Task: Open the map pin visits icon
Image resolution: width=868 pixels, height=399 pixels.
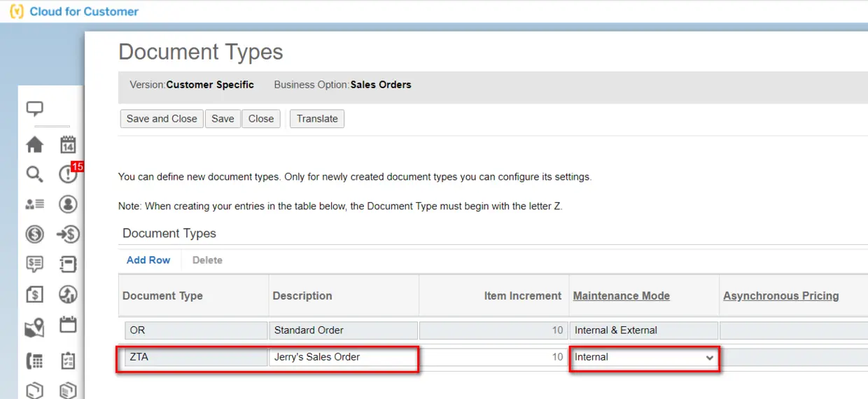Action: pyautogui.click(x=34, y=327)
